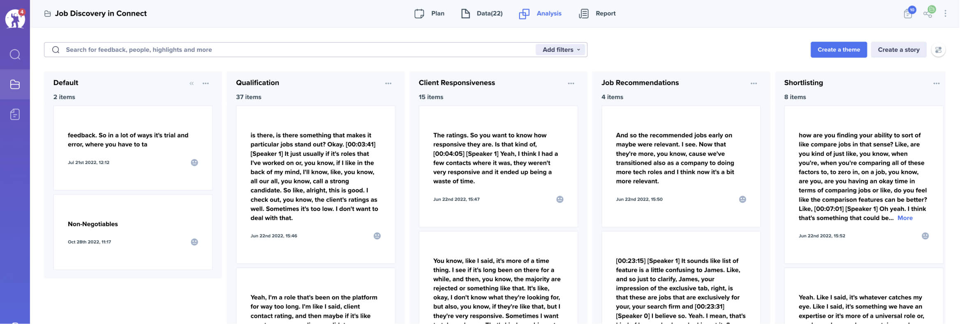Open the sidebar projects folder icon
Image resolution: width=980 pixels, height=324 pixels.
(15, 84)
